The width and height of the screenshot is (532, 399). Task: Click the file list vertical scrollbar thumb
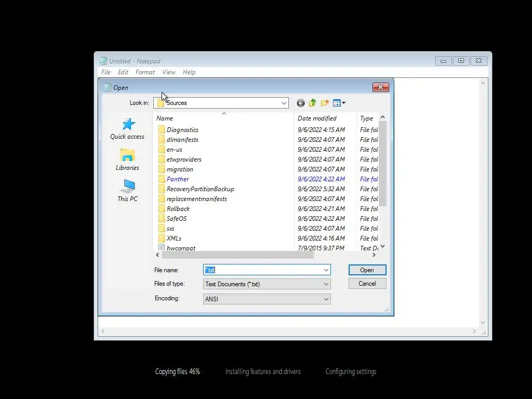pos(383,164)
